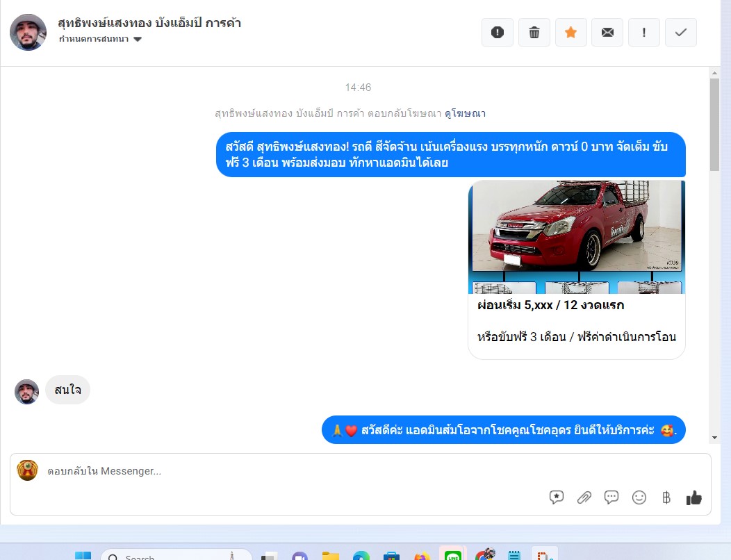Click the customer's profile picture in header
The image size is (731, 560).
pyautogui.click(x=28, y=33)
